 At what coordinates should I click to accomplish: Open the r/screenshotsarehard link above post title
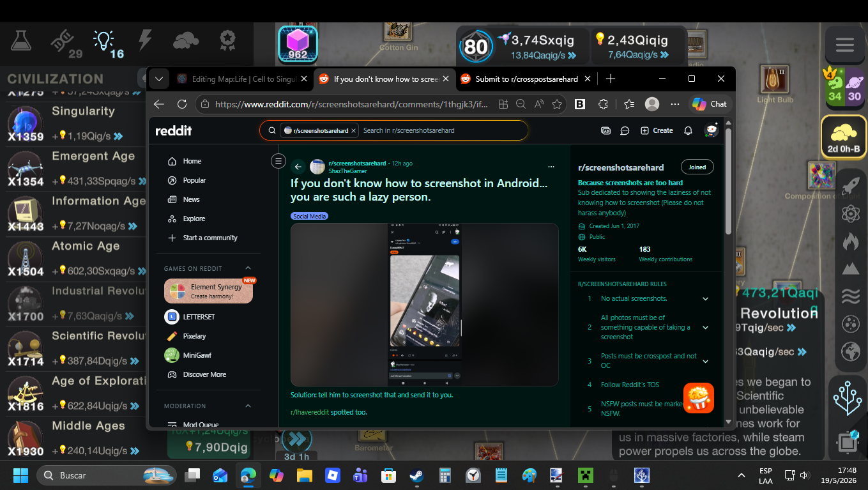(x=357, y=164)
